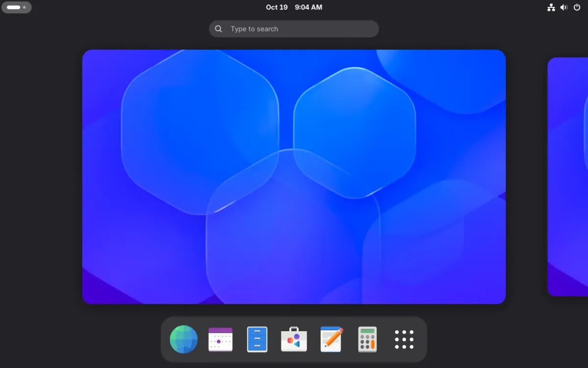Screen dimensions: 588x368
Task: Launch the Calendar app from the dash
Action: [220, 339]
